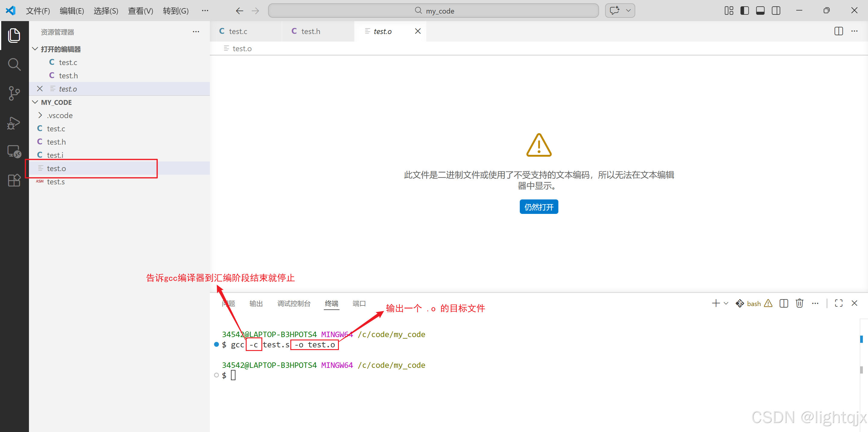
Task: Close test.o in open editors list
Action: click(40, 89)
